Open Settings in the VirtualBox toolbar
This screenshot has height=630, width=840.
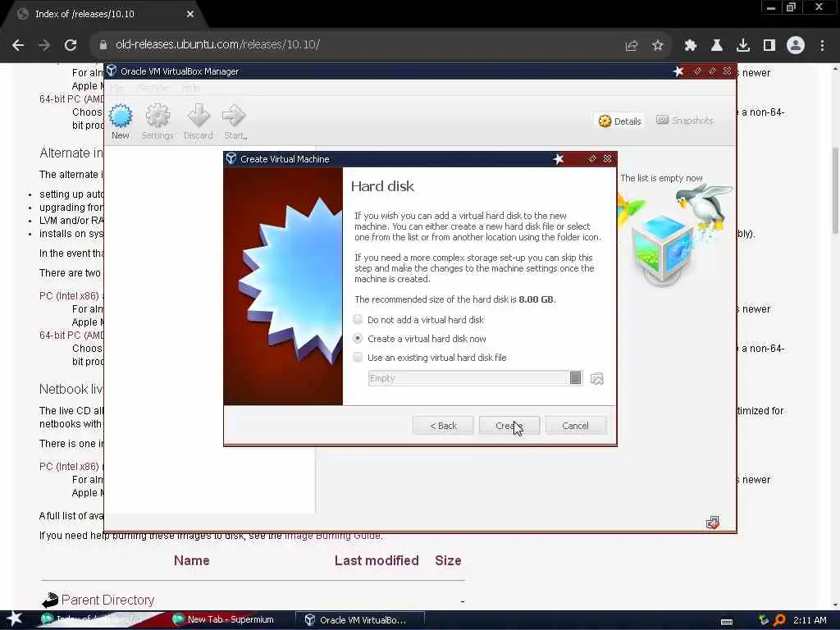(x=157, y=121)
